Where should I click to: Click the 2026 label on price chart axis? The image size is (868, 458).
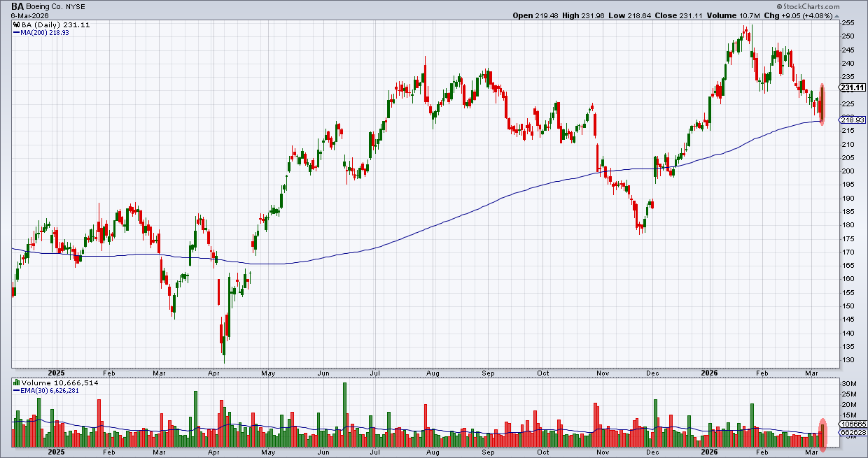[x=709, y=373]
